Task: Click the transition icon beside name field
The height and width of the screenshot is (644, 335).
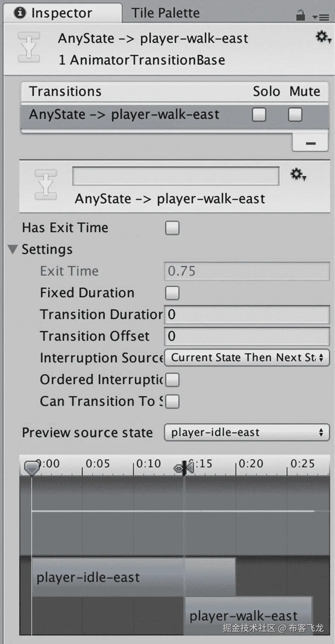Action: point(45,185)
